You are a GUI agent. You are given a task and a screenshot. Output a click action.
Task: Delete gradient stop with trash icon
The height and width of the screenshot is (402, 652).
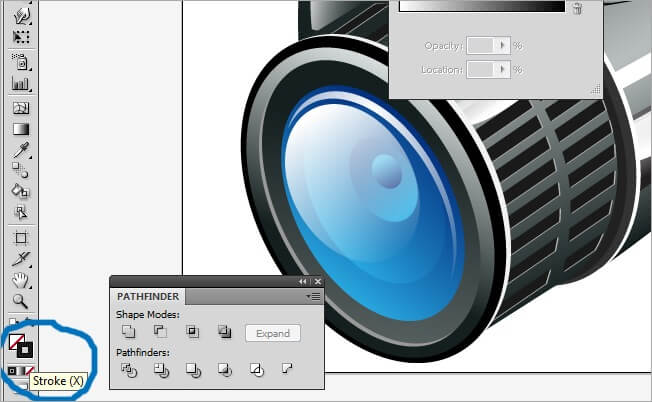click(x=577, y=8)
